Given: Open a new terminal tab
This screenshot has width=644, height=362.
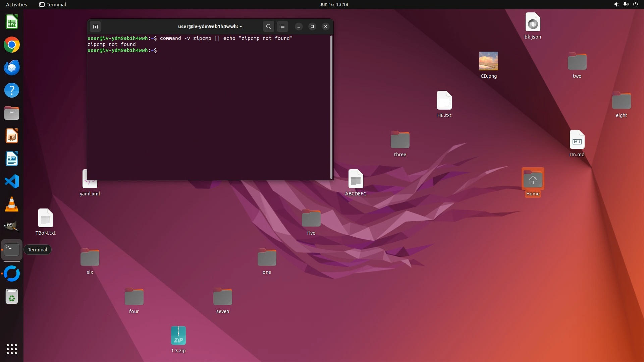Looking at the screenshot, I should [95, 26].
